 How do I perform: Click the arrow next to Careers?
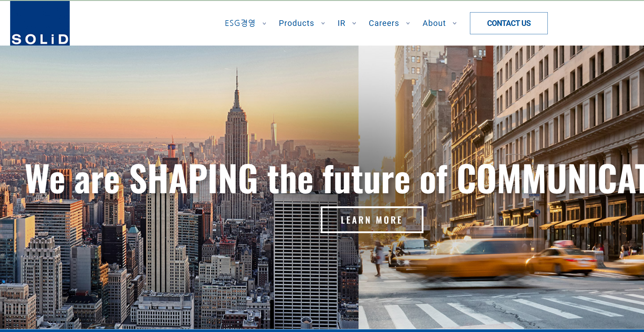408,24
